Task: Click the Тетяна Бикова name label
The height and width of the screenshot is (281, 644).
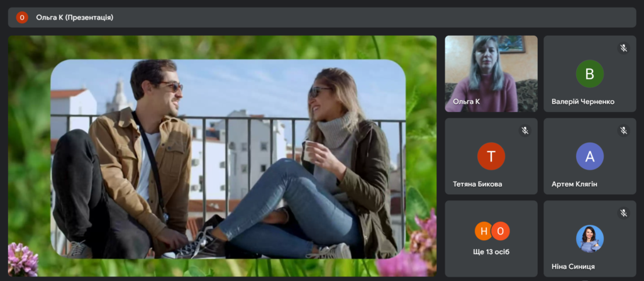Action: point(477,184)
